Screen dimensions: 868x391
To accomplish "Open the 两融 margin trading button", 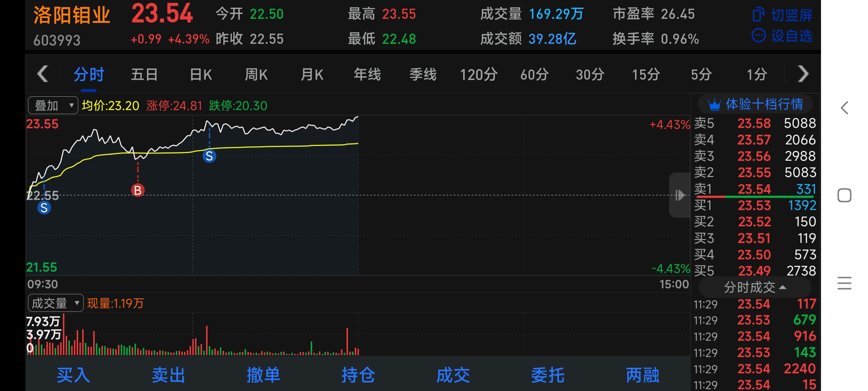I will click(x=642, y=375).
